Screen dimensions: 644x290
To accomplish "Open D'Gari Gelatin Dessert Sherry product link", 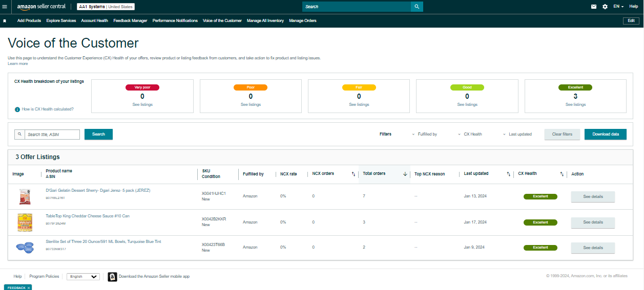I will click(98, 190).
